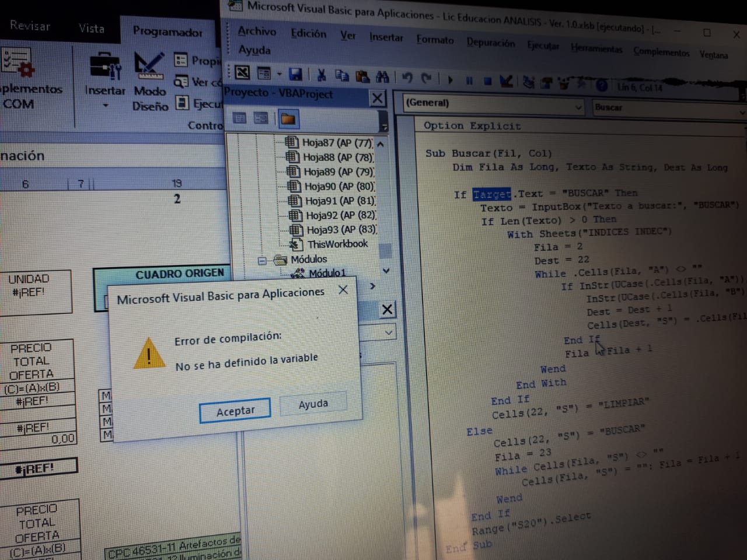
Task: Click the Help question mark icon
Action: pos(602,86)
